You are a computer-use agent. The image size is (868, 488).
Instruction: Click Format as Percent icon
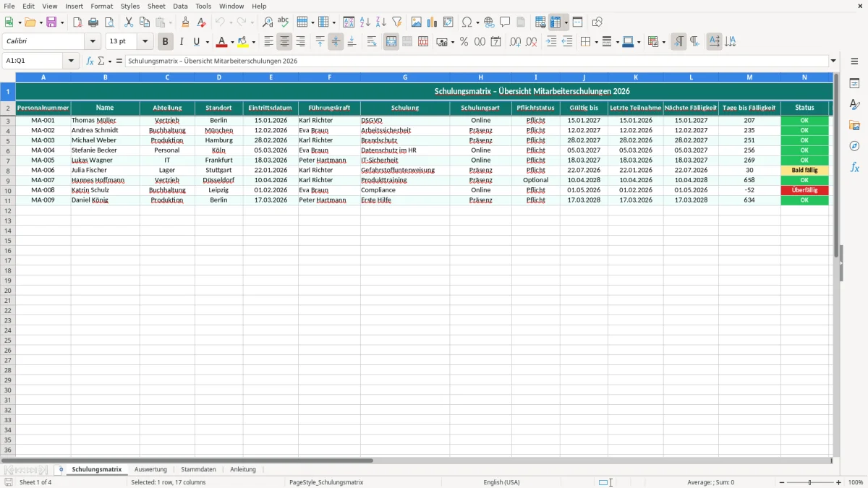(464, 42)
